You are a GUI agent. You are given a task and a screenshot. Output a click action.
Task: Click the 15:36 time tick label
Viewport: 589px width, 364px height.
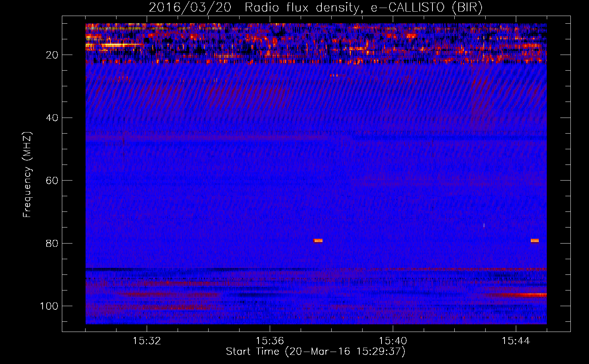pyautogui.click(x=270, y=341)
